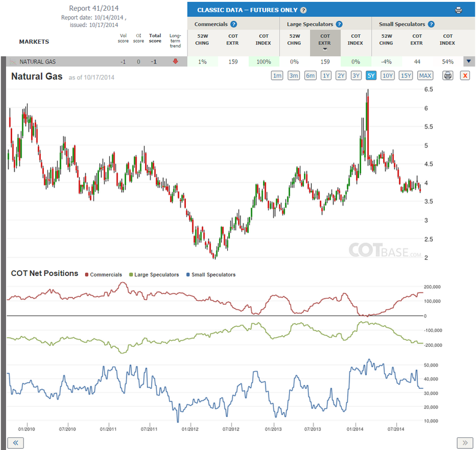Go to previous chart with the double-left arrow
This screenshot has height=450, width=476.
(x=16, y=443)
